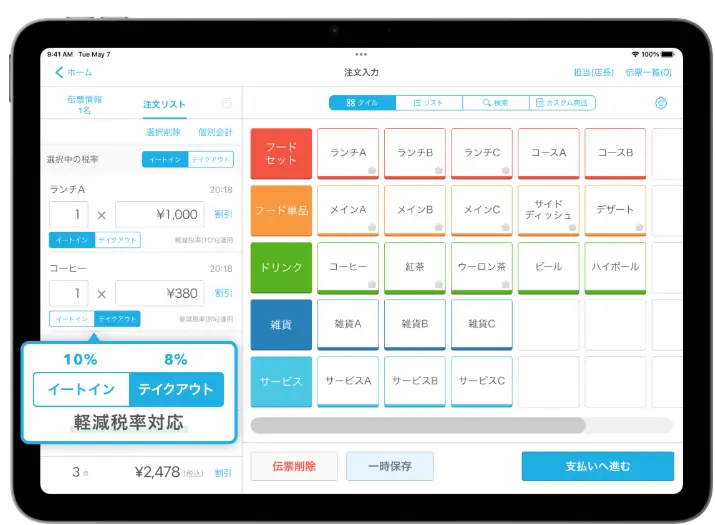Image resolution: width=715 pixels, height=525 pixels.
Task: Open 伝票一覧(0) list
Action: pyautogui.click(x=648, y=72)
